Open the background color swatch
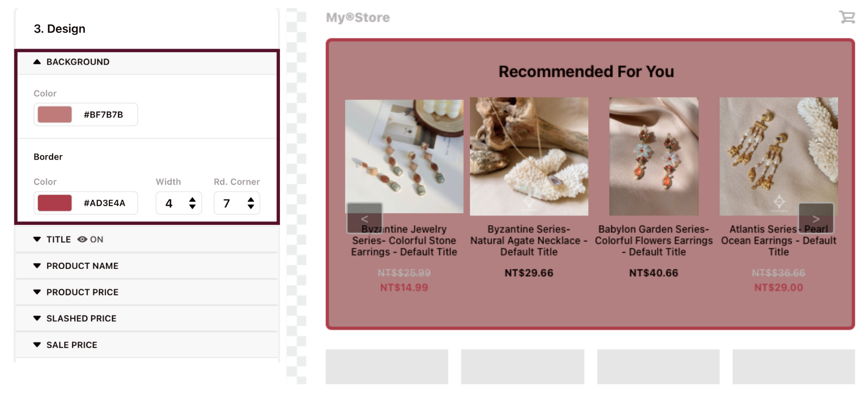 click(x=55, y=114)
